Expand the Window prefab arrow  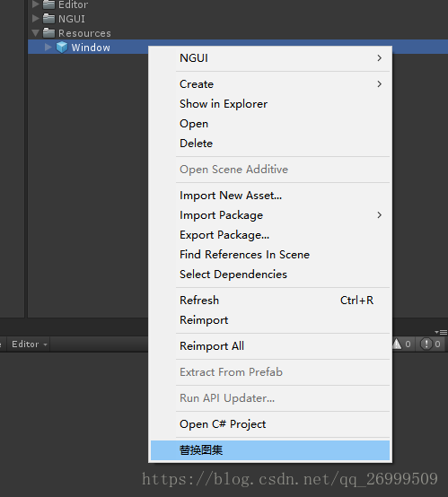[x=48, y=48]
